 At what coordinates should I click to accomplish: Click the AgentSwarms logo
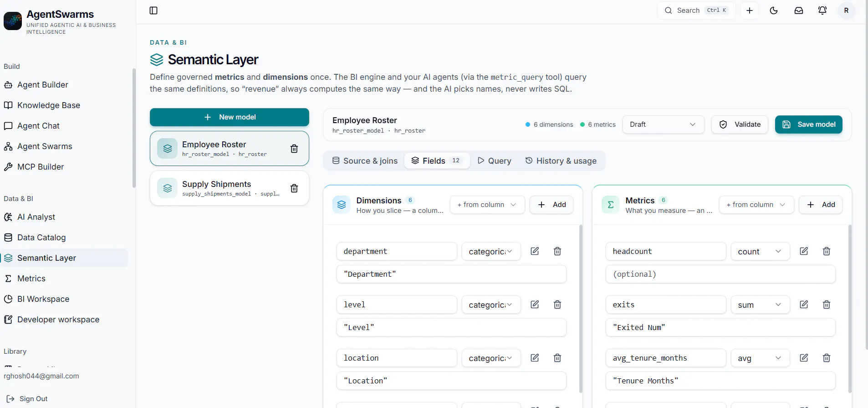pos(13,21)
